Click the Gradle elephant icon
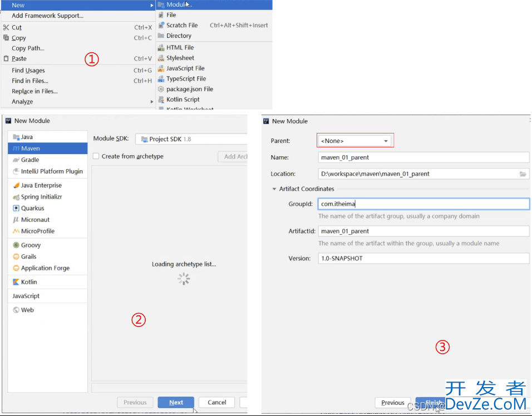This screenshot has height=416, width=532. pyautogui.click(x=16, y=160)
